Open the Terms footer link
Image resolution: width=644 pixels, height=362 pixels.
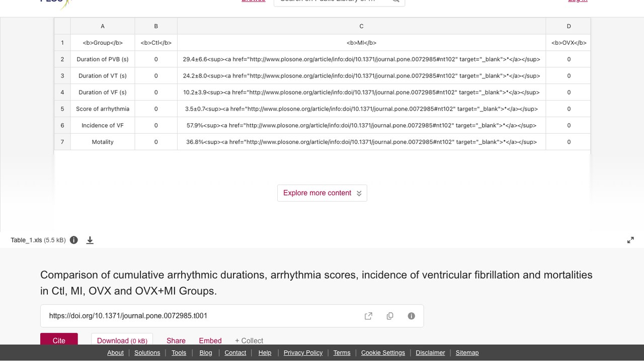tap(342, 352)
